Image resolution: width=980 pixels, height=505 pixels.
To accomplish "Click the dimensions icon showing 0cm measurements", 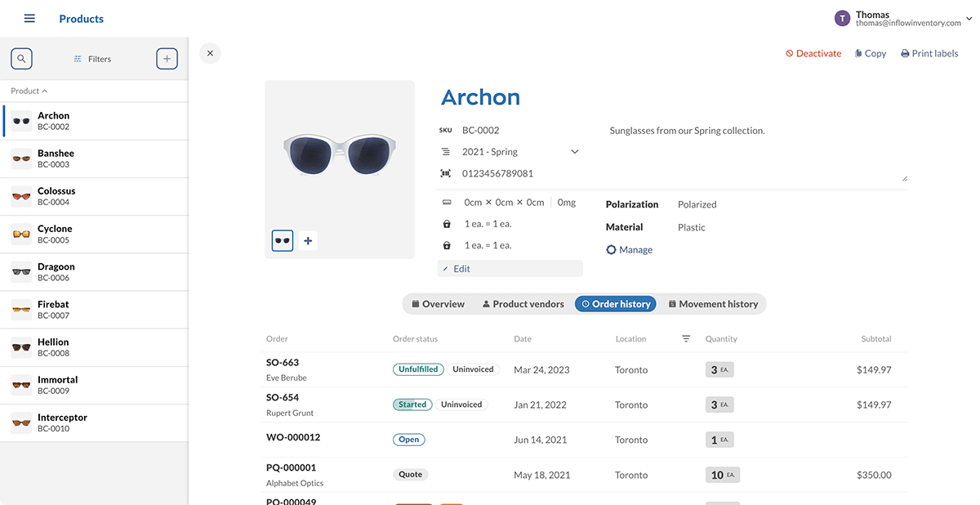I will (x=446, y=202).
